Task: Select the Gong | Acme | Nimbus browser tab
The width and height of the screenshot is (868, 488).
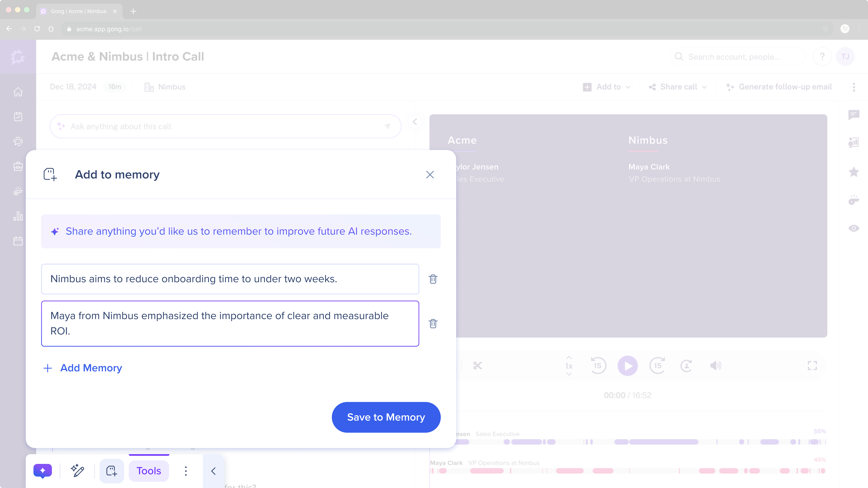Action: pyautogui.click(x=79, y=11)
